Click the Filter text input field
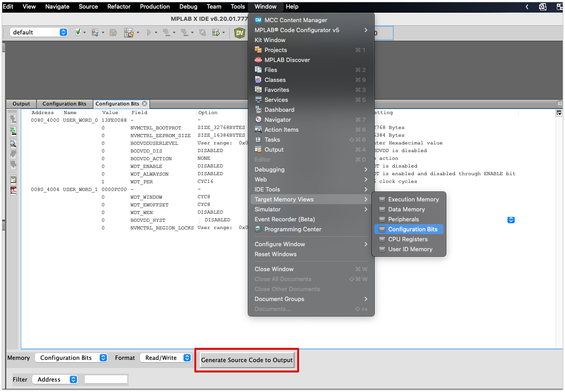The width and height of the screenshot is (565, 392). [x=106, y=379]
